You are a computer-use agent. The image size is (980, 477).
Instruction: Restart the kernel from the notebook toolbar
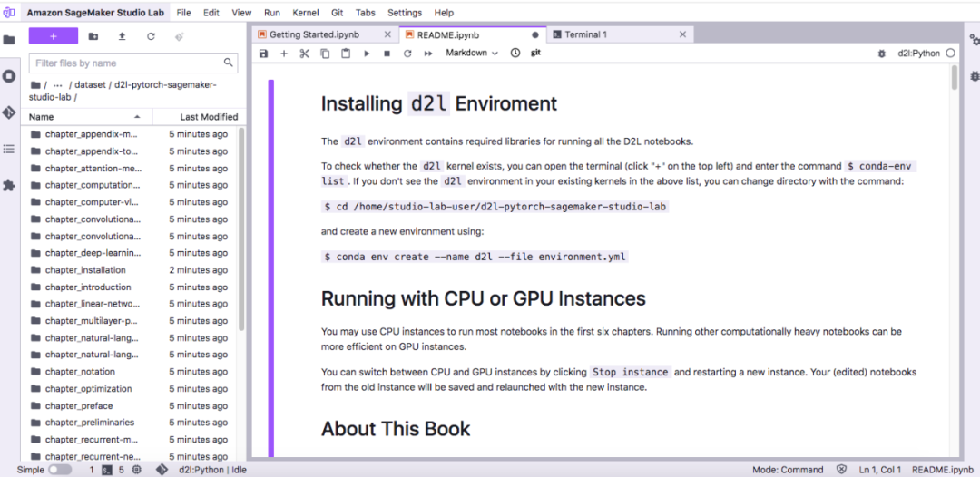(407, 54)
